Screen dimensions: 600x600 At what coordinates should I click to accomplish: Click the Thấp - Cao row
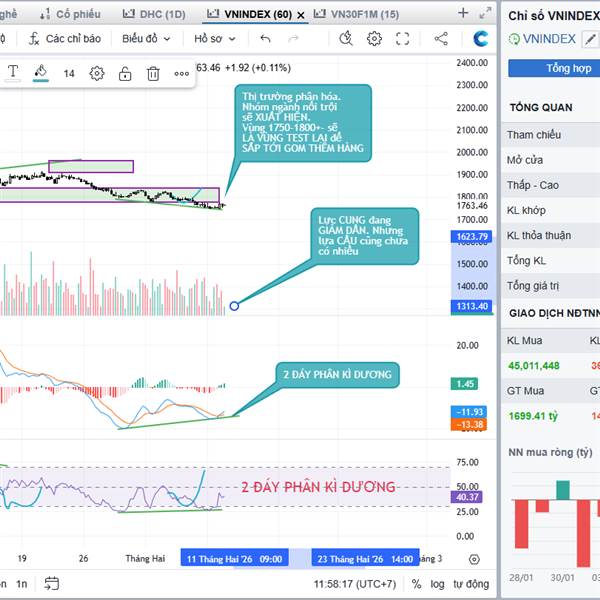(x=551, y=185)
